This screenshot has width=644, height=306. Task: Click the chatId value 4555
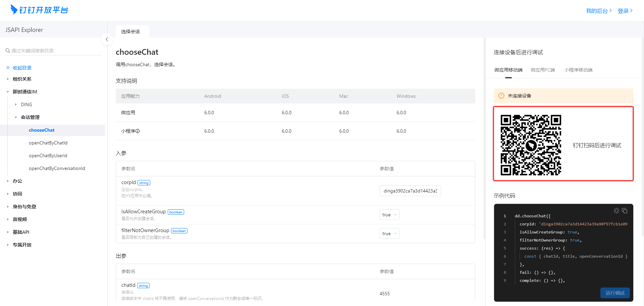385,294
